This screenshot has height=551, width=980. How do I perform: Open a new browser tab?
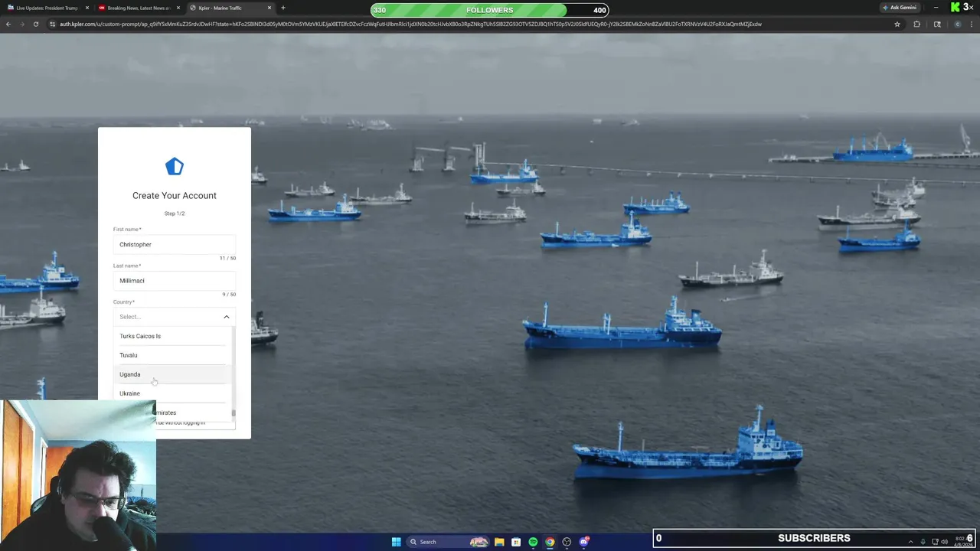pyautogui.click(x=283, y=8)
